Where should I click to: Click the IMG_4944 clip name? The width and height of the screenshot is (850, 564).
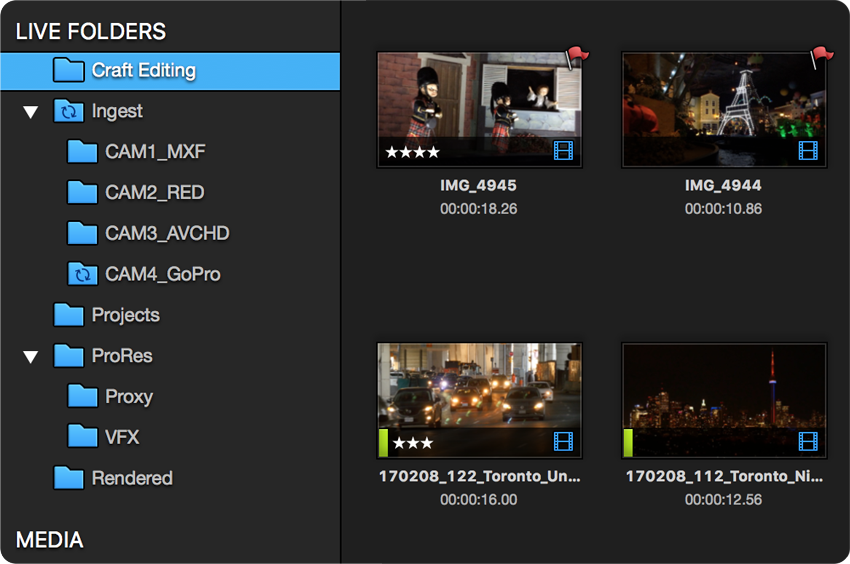(x=723, y=185)
